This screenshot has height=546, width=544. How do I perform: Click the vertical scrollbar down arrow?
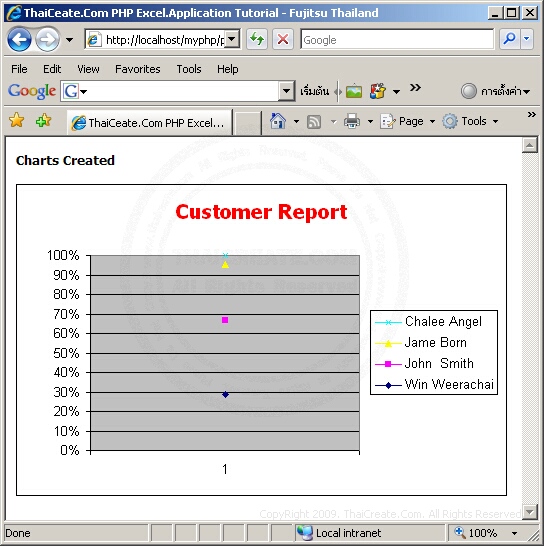click(530, 512)
